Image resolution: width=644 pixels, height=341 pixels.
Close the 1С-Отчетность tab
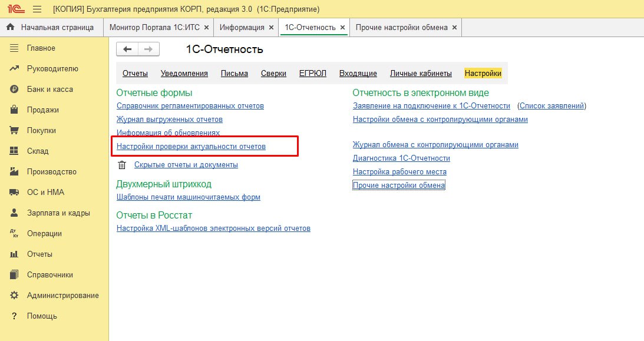(342, 28)
